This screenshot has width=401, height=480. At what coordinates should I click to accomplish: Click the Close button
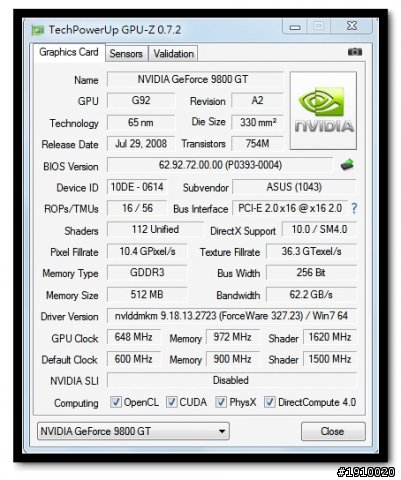click(333, 431)
